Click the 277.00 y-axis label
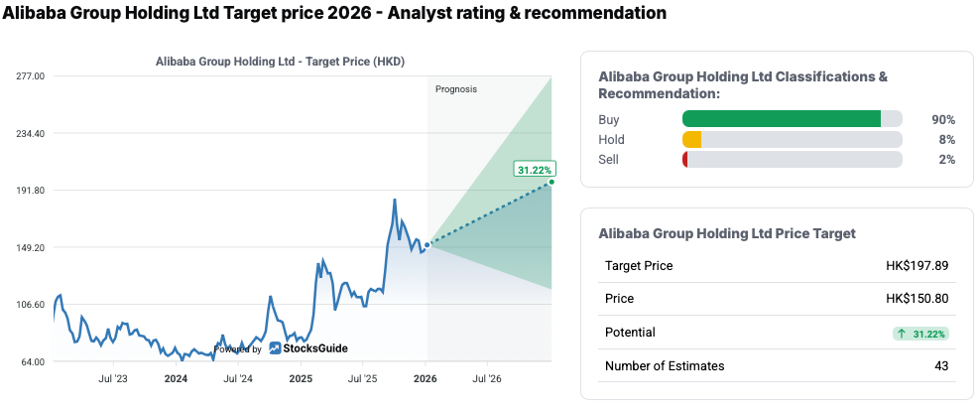Image resolution: width=980 pixels, height=413 pixels. (x=32, y=75)
